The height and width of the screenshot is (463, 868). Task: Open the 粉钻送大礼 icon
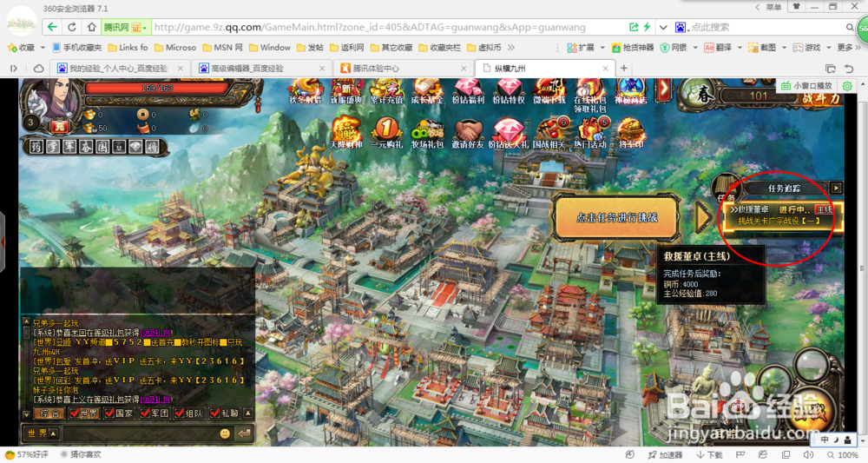(508, 133)
